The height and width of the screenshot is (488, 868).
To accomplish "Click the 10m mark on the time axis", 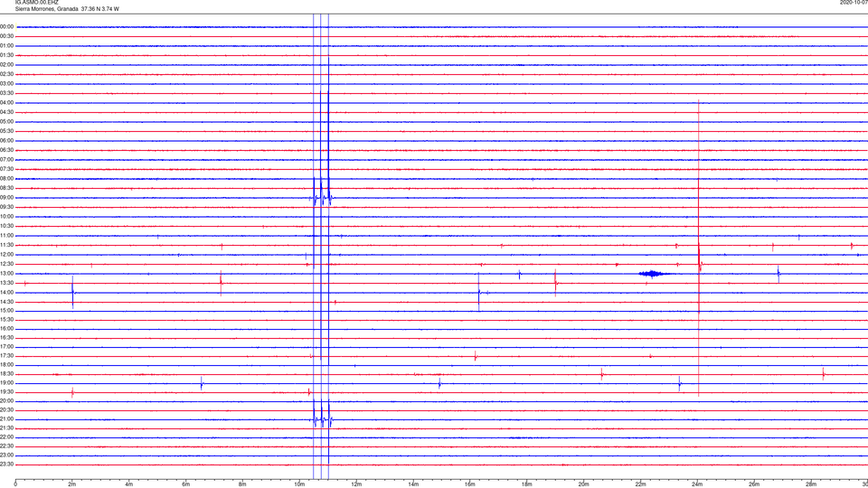I will pyautogui.click(x=299, y=484).
